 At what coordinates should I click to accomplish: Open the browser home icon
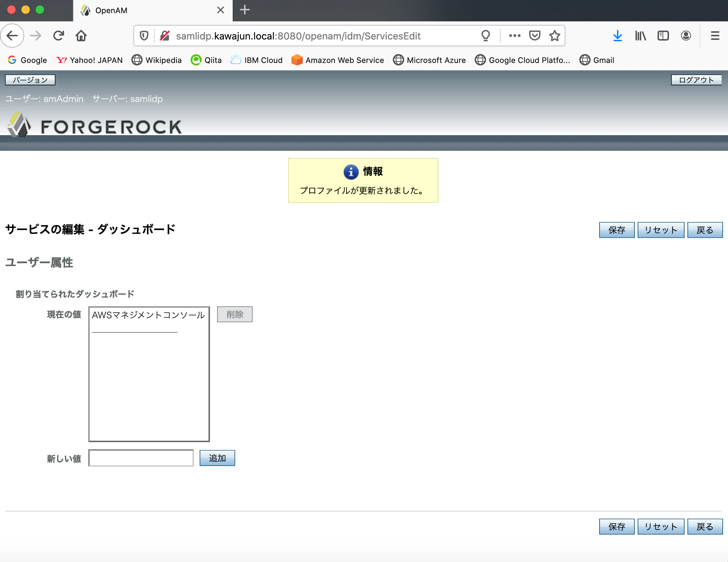[81, 36]
